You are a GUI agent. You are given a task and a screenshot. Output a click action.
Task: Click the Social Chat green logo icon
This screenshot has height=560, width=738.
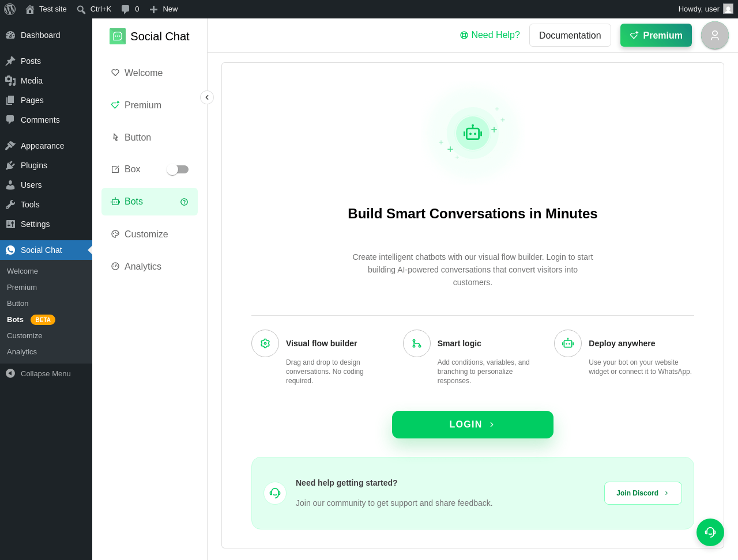click(x=118, y=36)
